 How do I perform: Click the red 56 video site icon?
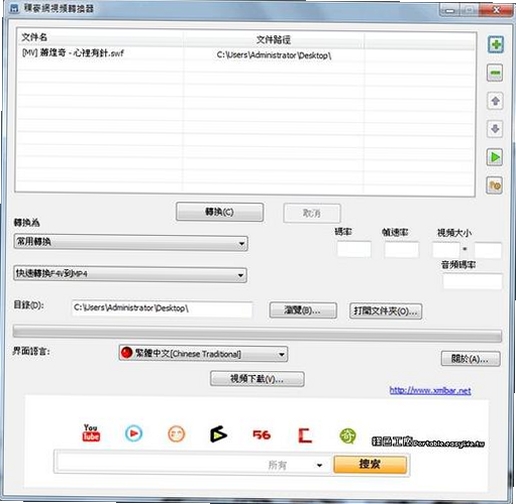(262, 435)
